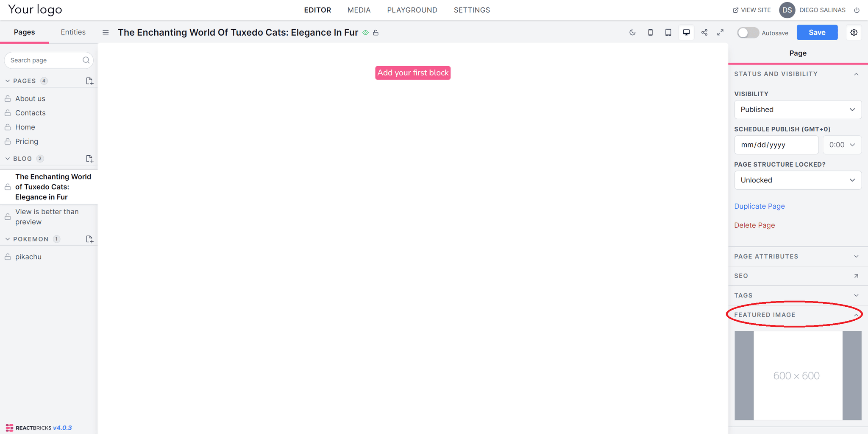The image size is (868, 434).
Task: Expand editor to full screen
Action: pyautogui.click(x=720, y=33)
